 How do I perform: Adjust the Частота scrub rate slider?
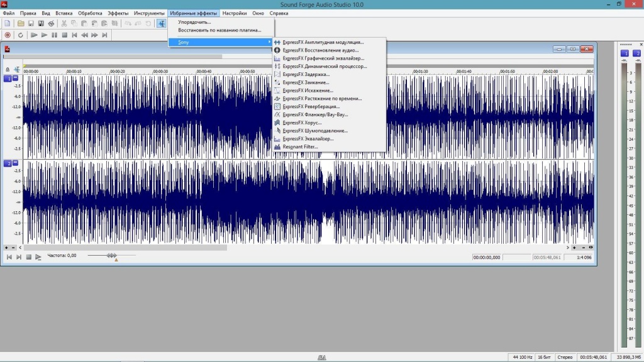point(111,256)
